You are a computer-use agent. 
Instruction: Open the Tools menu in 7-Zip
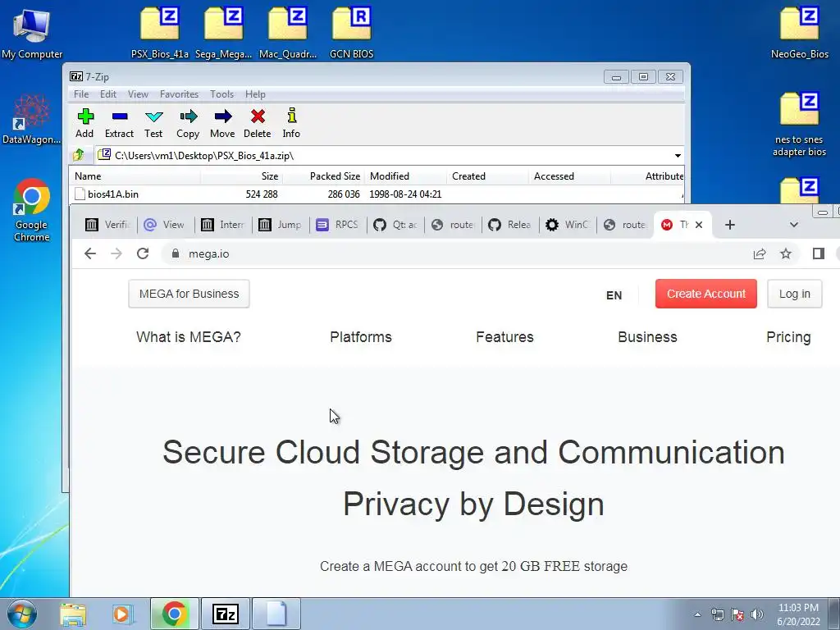(221, 94)
